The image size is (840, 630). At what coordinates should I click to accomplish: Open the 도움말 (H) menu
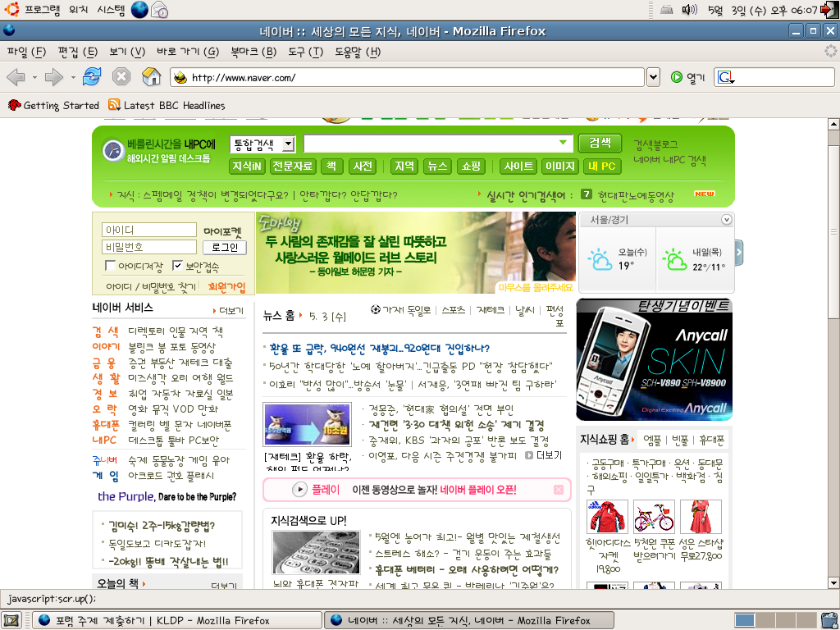tap(358, 52)
